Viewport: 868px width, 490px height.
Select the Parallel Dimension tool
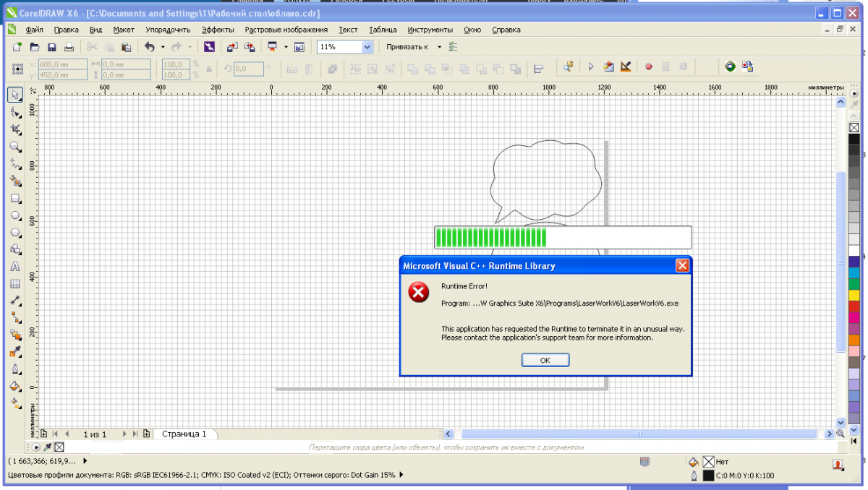pos(15,301)
